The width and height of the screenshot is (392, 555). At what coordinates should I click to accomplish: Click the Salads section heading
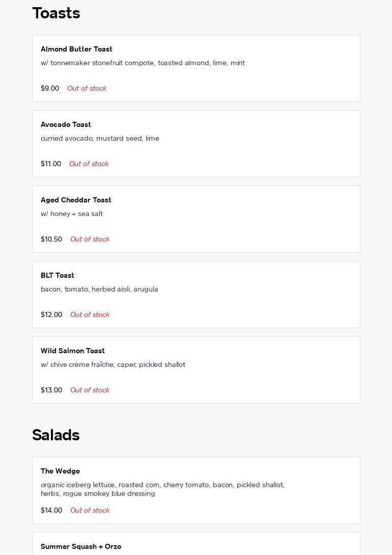[x=56, y=435]
